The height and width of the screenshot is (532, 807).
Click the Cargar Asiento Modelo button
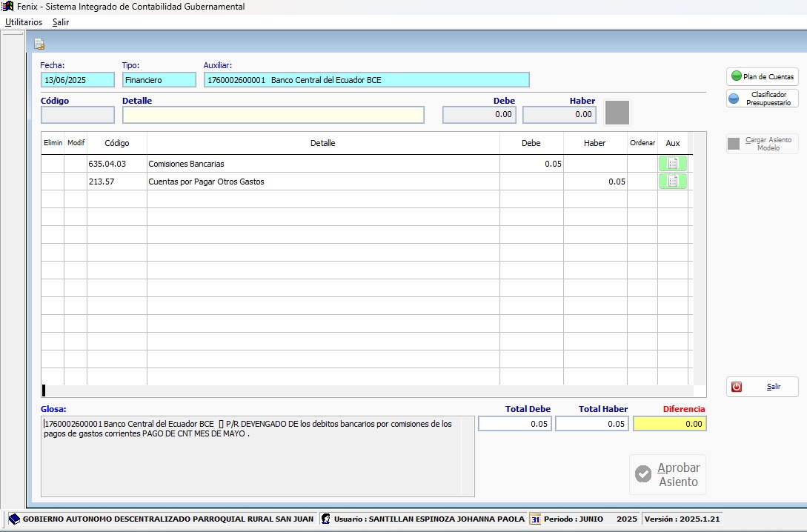(x=762, y=144)
